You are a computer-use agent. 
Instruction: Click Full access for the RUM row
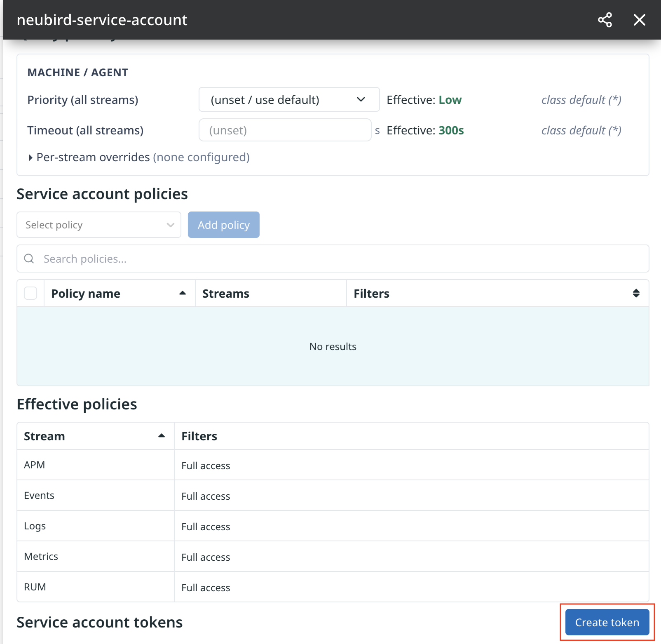pyautogui.click(x=206, y=588)
